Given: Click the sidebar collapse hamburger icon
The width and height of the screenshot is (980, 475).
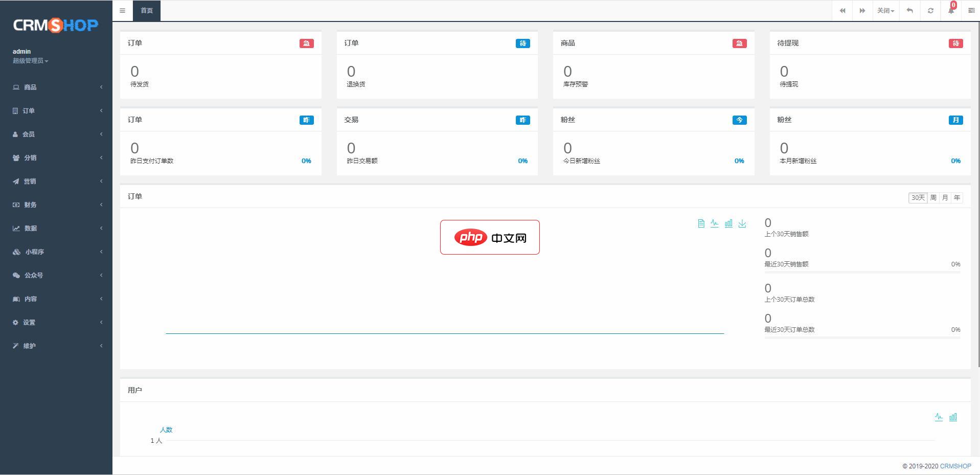Looking at the screenshot, I should tap(122, 11).
